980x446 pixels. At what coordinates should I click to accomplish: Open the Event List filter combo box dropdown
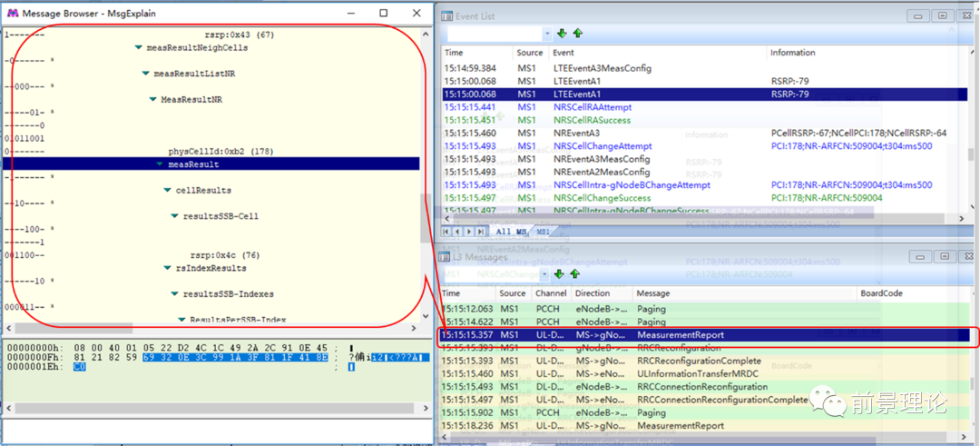[548, 34]
